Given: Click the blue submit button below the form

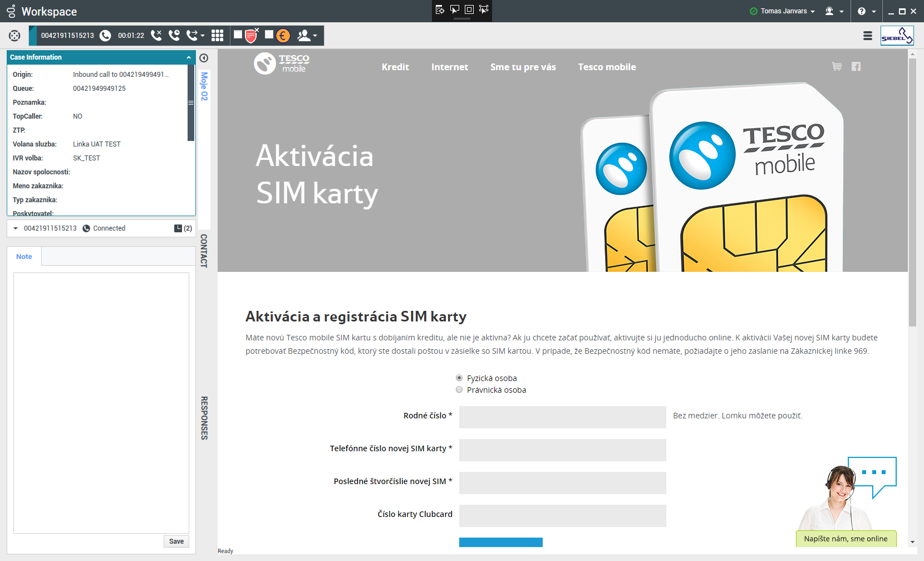Looking at the screenshot, I should click(x=501, y=542).
